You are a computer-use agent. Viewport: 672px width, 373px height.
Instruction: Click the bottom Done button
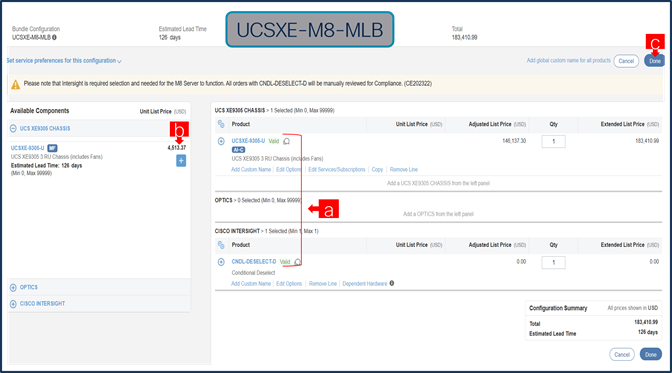pyautogui.click(x=651, y=355)
